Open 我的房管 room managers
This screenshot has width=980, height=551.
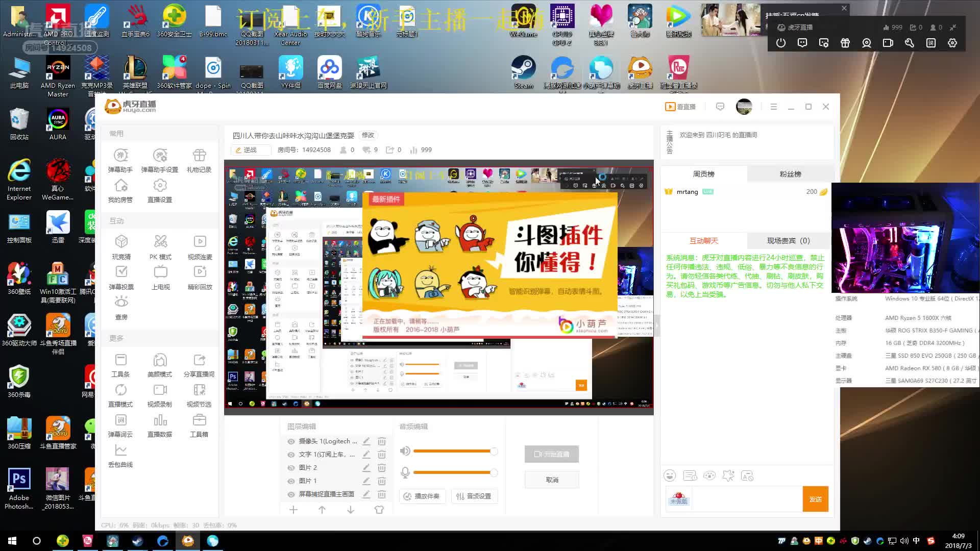(x=120, y=190)
